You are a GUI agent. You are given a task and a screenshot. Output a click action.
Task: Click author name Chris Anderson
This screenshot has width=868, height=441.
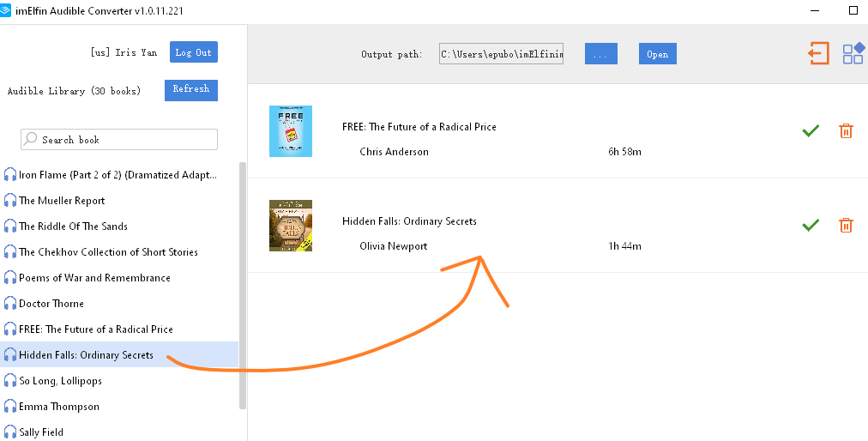click(x=395, y=152)
